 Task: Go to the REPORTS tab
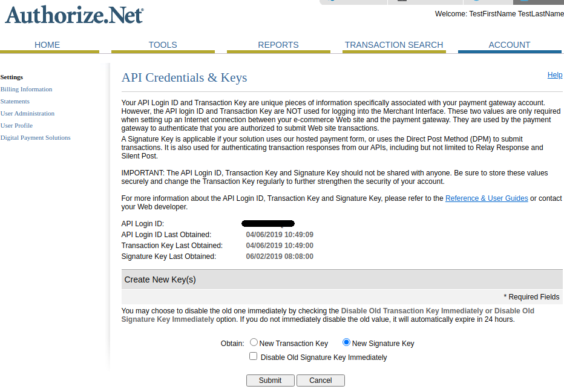tap(278, 45)
